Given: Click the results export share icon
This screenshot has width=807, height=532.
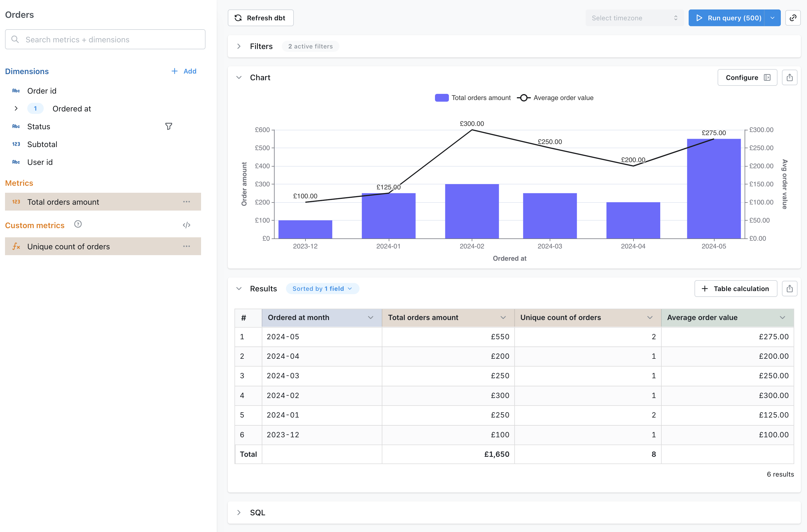Looking at the screenshot, I should [789, 288].
